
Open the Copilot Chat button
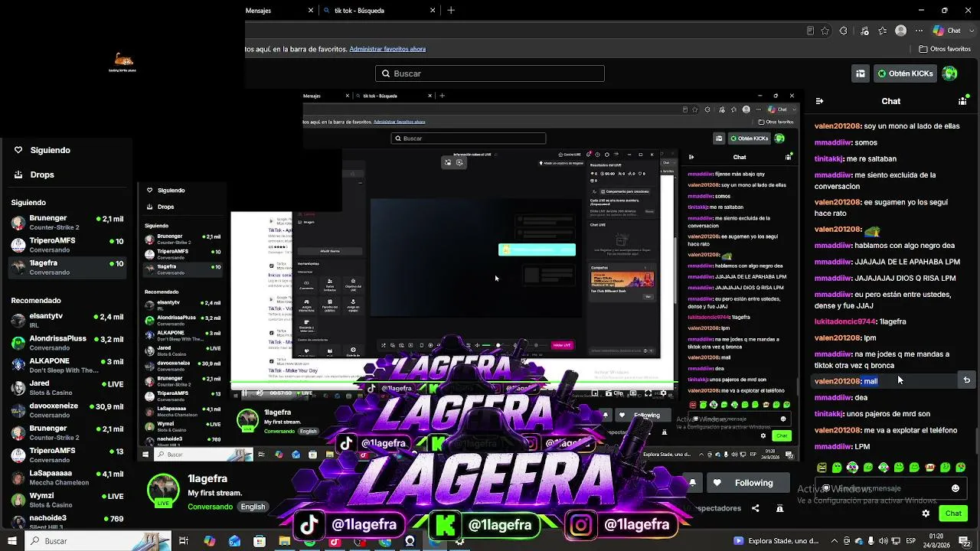pos(946,31)
